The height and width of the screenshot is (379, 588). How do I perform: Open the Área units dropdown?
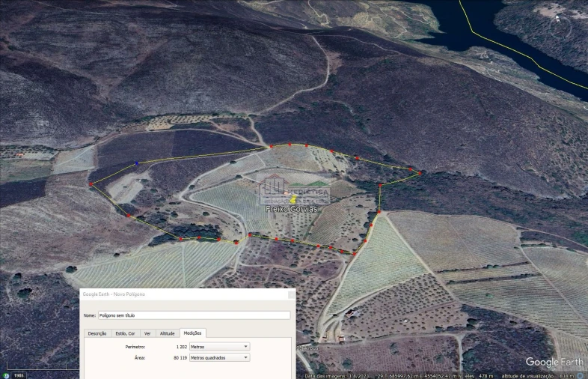tap(219, 358)
